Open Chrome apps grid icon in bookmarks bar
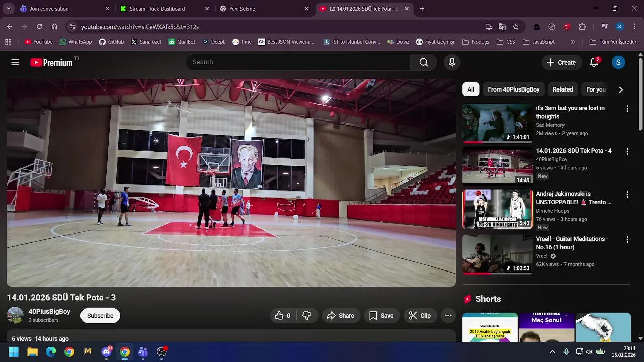Screen dimensions: 644x362 coord(8,42)
